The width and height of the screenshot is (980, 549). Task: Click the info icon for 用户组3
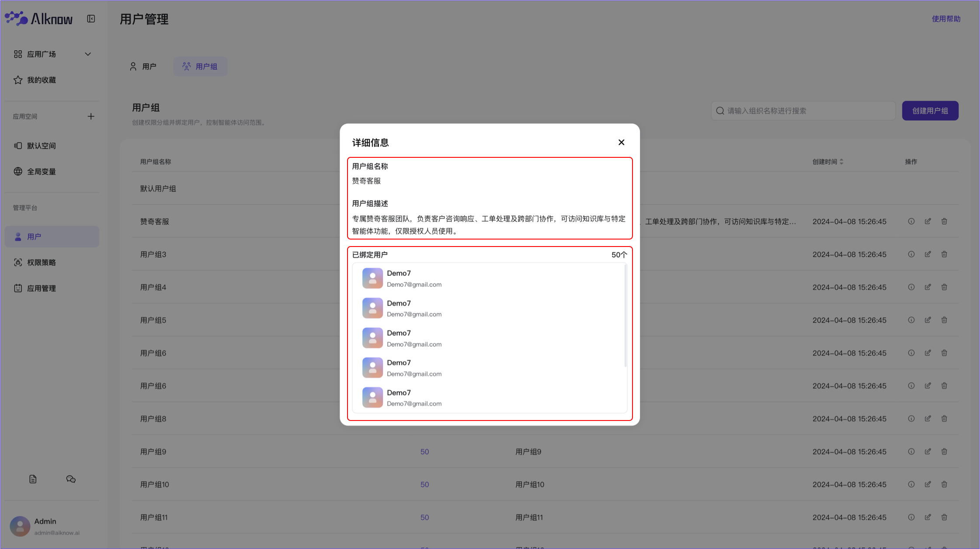(911, 254)
